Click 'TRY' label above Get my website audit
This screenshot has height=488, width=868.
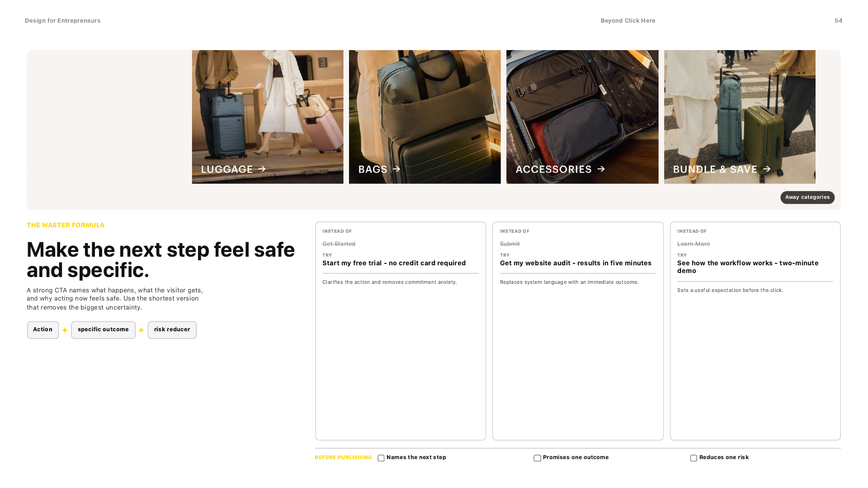[505, 255]
